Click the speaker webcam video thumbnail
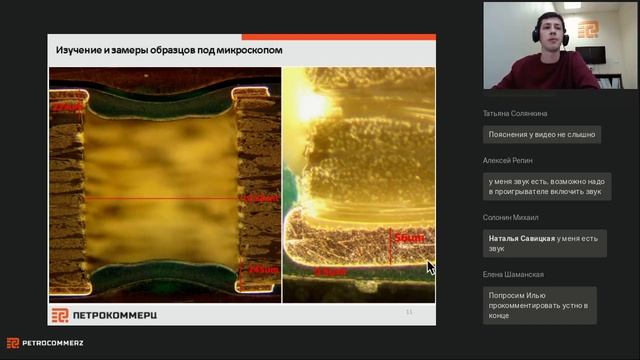 (x=560, y=45)
